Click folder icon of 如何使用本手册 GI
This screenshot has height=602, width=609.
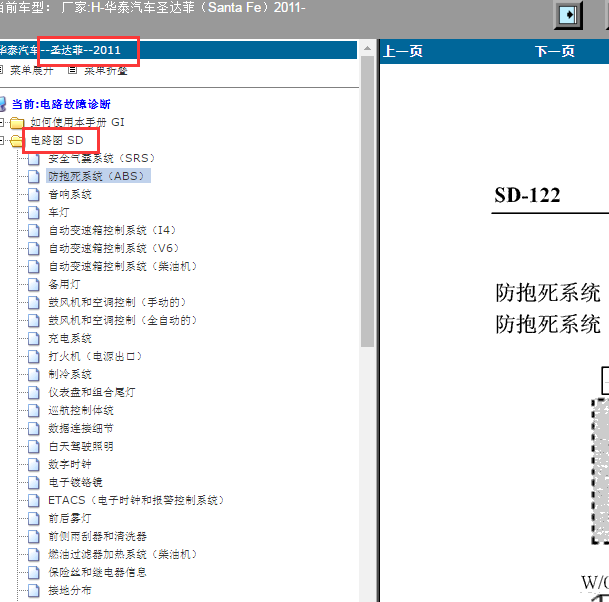(17, 123)
